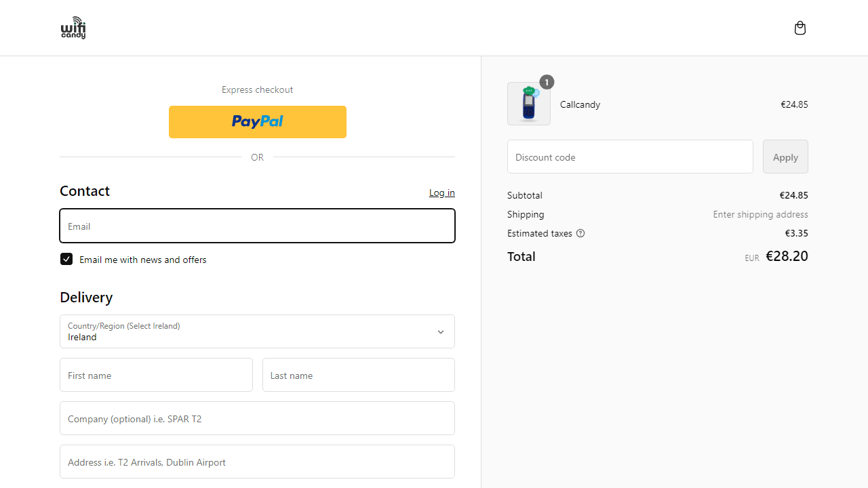Click the €28.20 total amount
Screen dimensions: 868x488
tap(787, 256)
